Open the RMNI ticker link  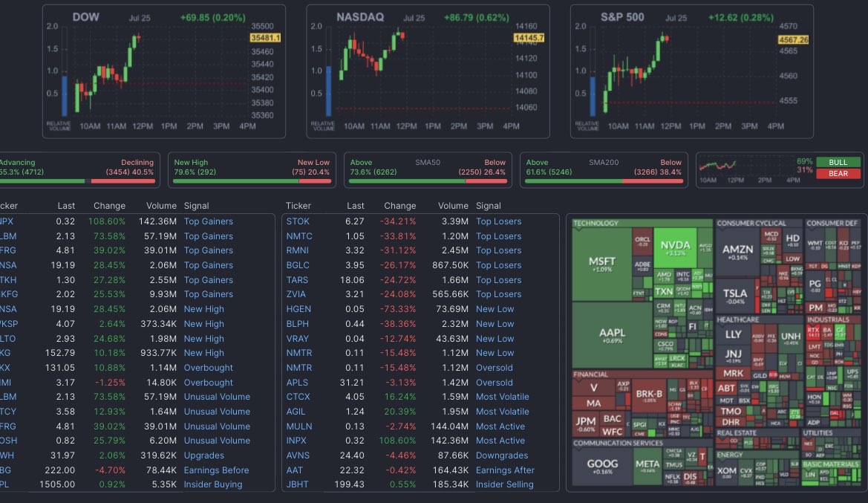[x=298, y=250]
